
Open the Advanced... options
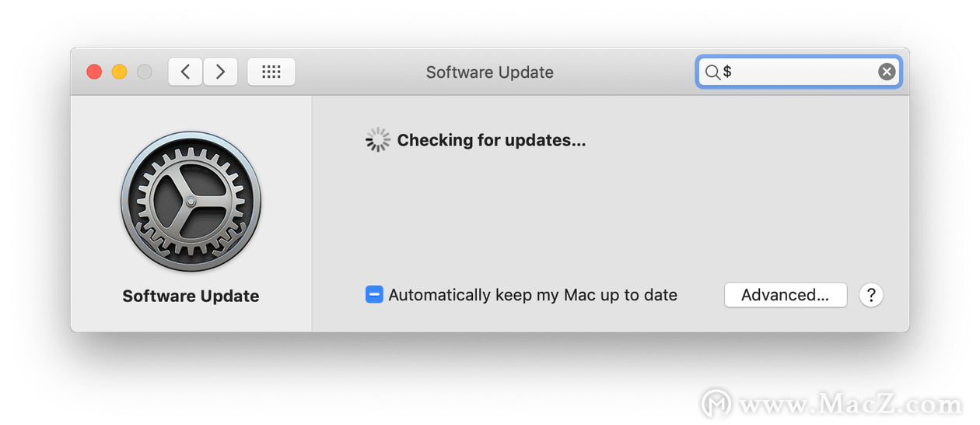point(786,295)
